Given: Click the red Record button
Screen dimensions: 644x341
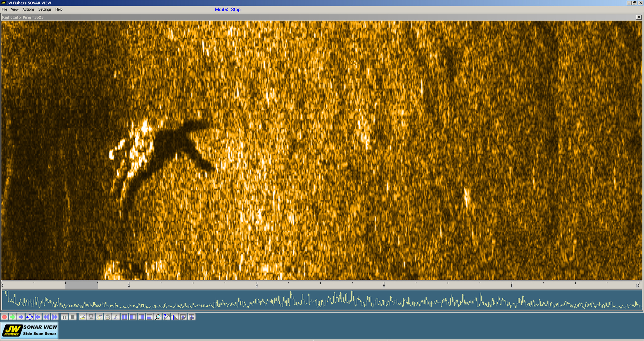Looking at the screenshot, I should tap(4, 317).
